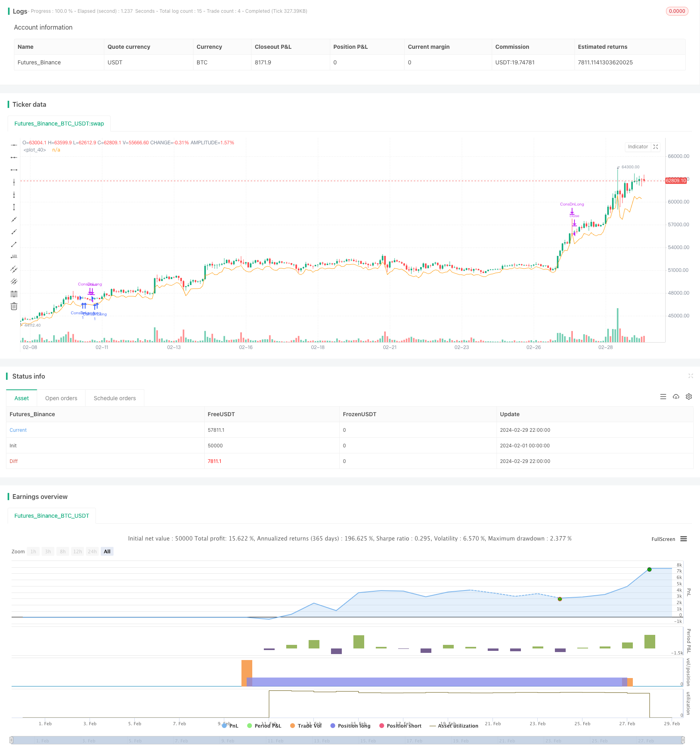Select the Fibonacci lines drawing tool
Image resolution: width=700 pixels, height=756 pixels.
(x=14, y=294)
